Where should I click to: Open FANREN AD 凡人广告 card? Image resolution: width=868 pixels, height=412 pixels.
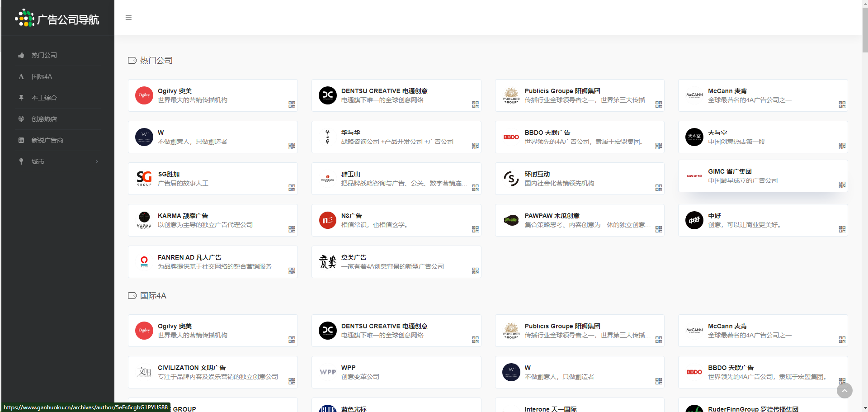(213, 262)
